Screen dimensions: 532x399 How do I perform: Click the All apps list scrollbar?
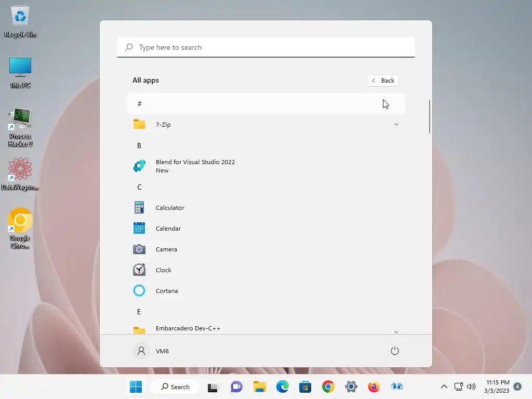coord(429,116)
